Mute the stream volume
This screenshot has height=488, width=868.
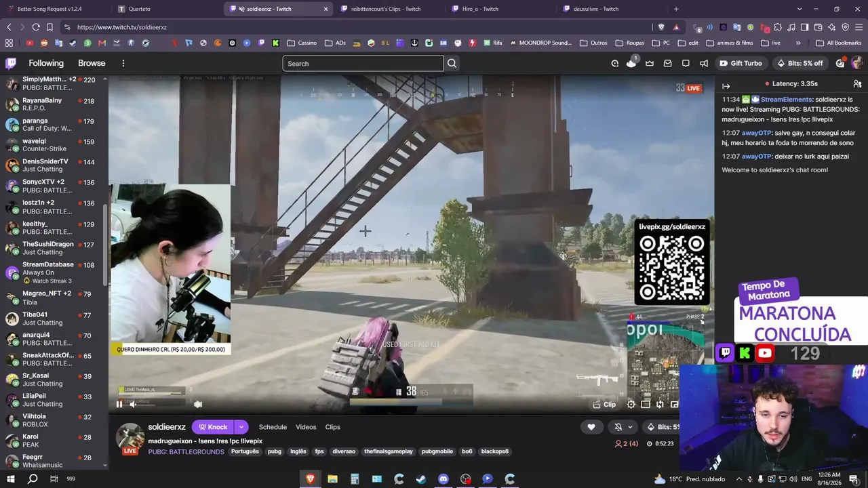(133, 405)
